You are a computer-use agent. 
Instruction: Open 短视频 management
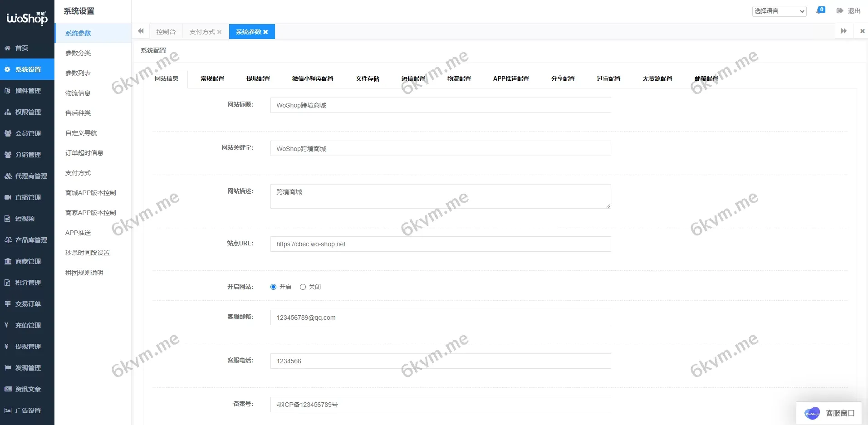(24, 219)
